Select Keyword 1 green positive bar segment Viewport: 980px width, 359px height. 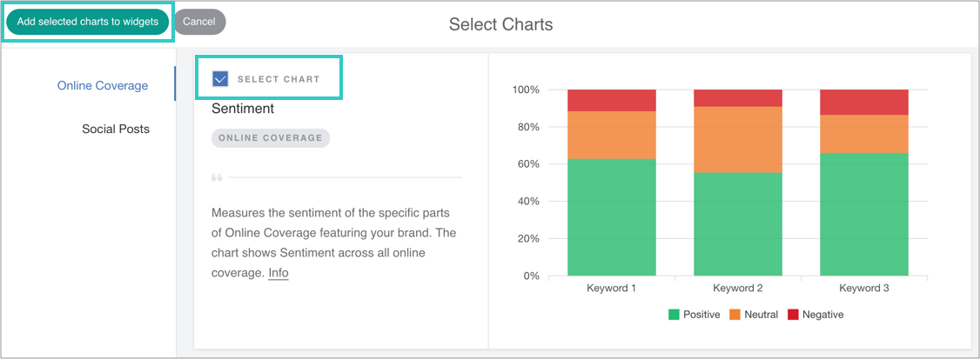click(611, 217)
